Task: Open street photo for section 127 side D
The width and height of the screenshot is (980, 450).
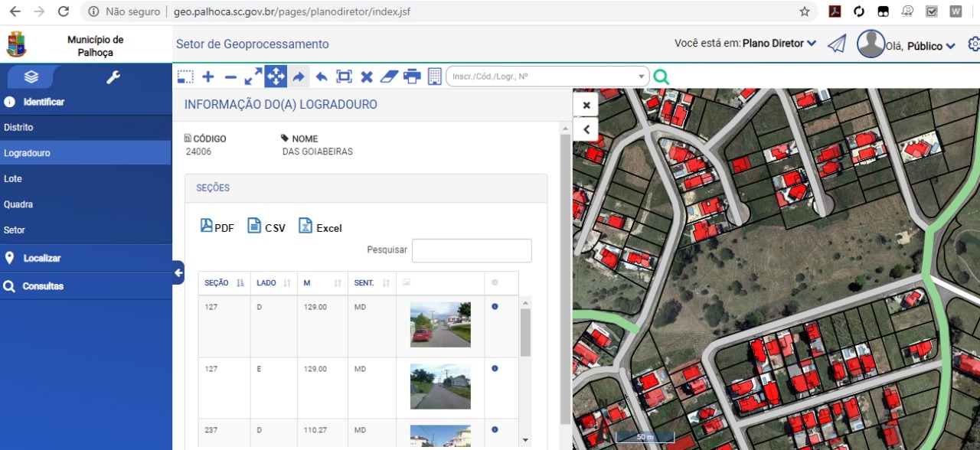Action: 440,324
